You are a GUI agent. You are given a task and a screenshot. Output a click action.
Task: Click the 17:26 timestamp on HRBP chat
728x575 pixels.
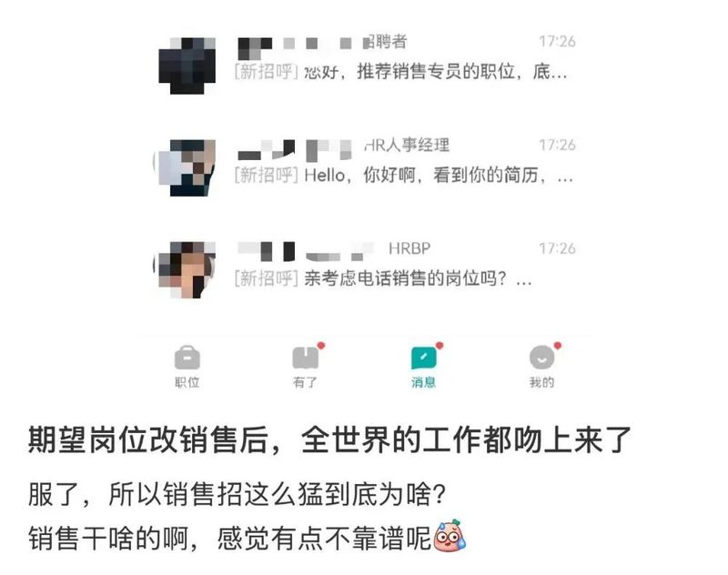click(557, 248)
